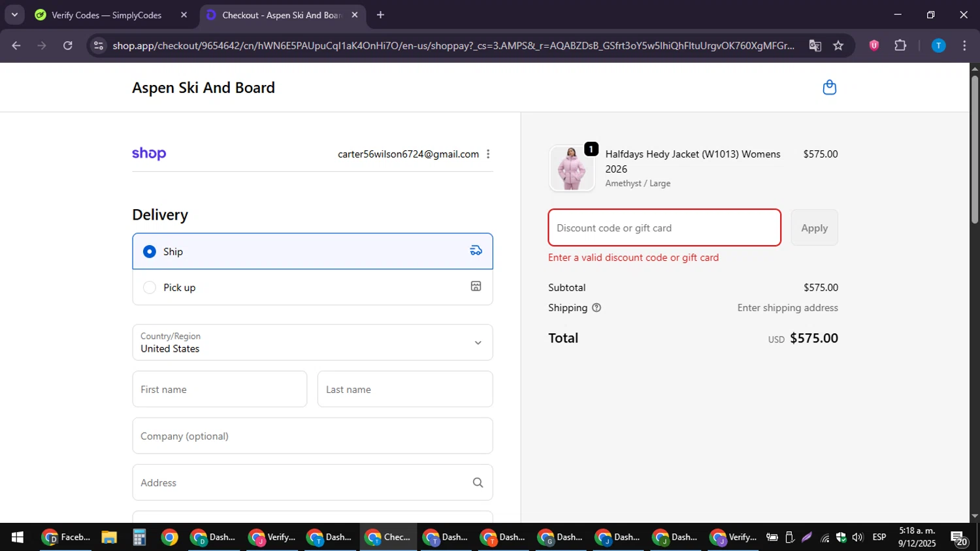Click the Shop logo

149,154
